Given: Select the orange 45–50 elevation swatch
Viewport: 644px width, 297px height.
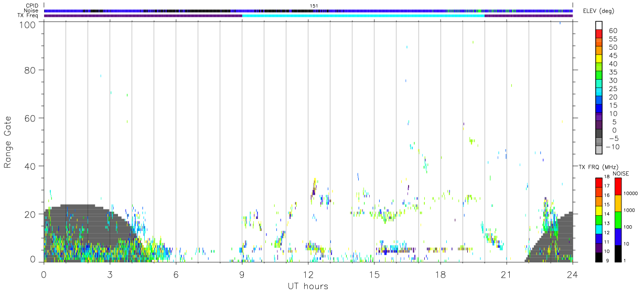Looking at the screenshot, I should (x=599, y=50).
